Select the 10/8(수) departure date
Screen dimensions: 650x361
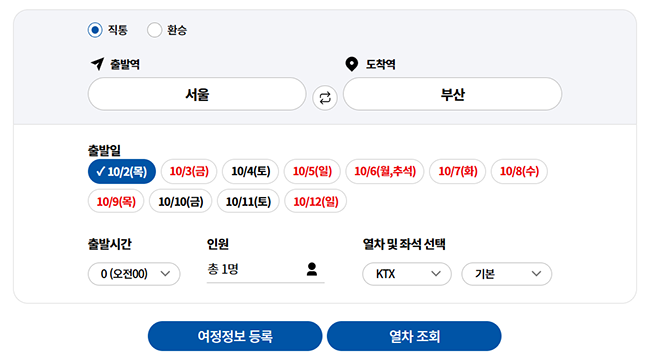point(519,171)
